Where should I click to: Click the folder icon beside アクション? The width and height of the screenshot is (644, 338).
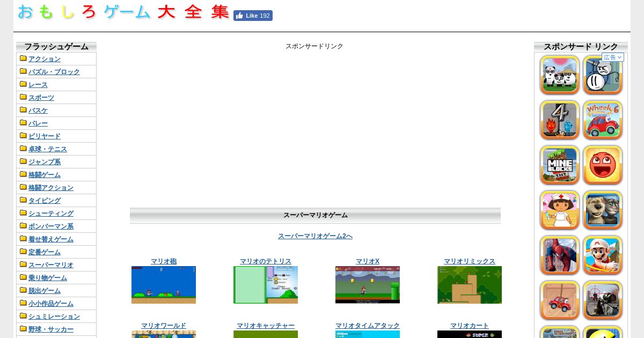click(23, 58)
